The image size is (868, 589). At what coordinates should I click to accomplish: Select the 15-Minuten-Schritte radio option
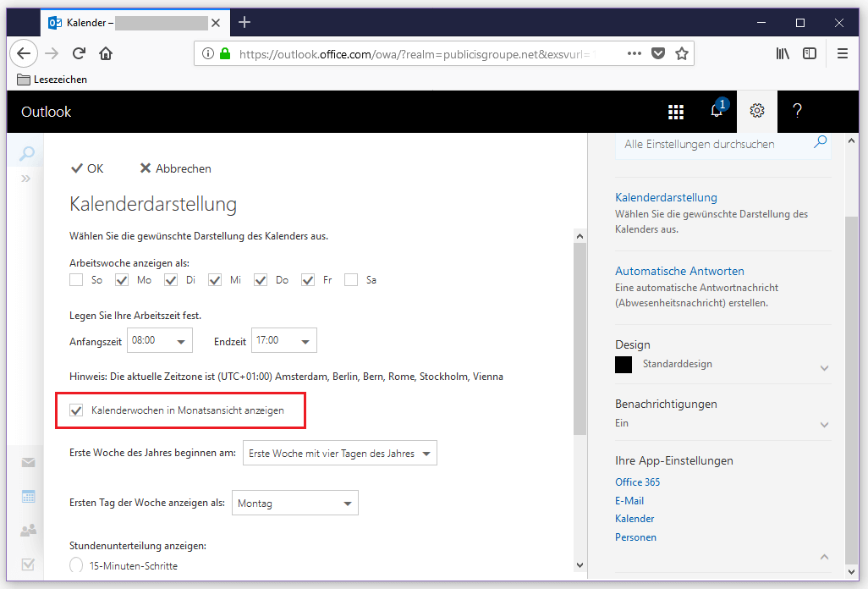click(77, 565)
